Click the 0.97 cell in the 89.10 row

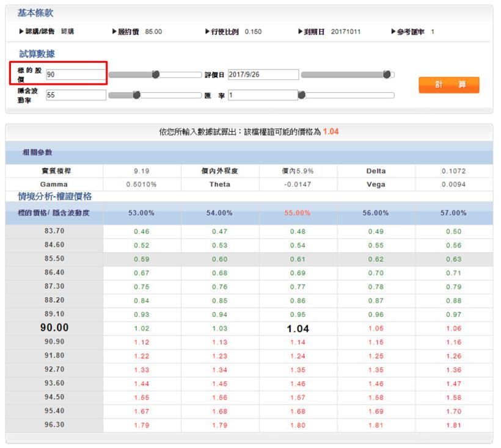[454, 314]
